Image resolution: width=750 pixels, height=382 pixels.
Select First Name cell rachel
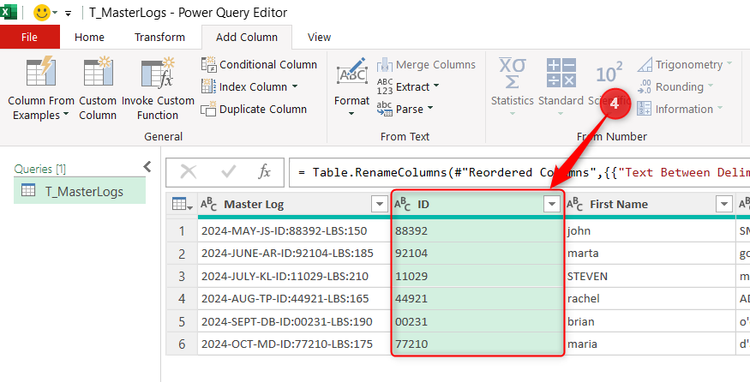click(650, 299)
